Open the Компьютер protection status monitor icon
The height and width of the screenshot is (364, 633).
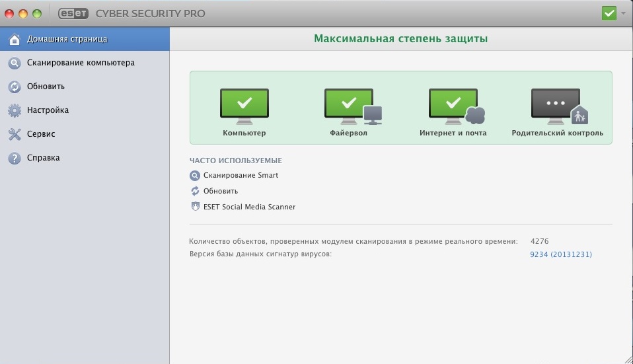(x=244, y=106)
